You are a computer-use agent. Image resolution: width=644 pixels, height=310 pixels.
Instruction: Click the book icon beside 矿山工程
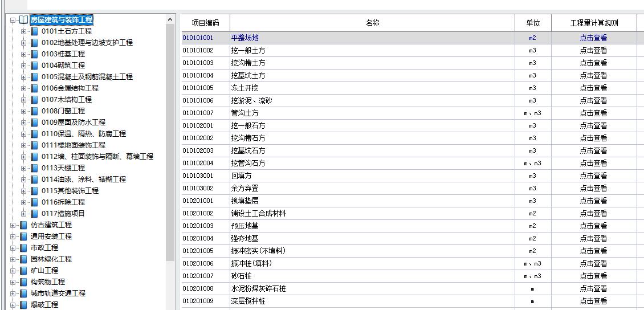(x=23, y=271)
